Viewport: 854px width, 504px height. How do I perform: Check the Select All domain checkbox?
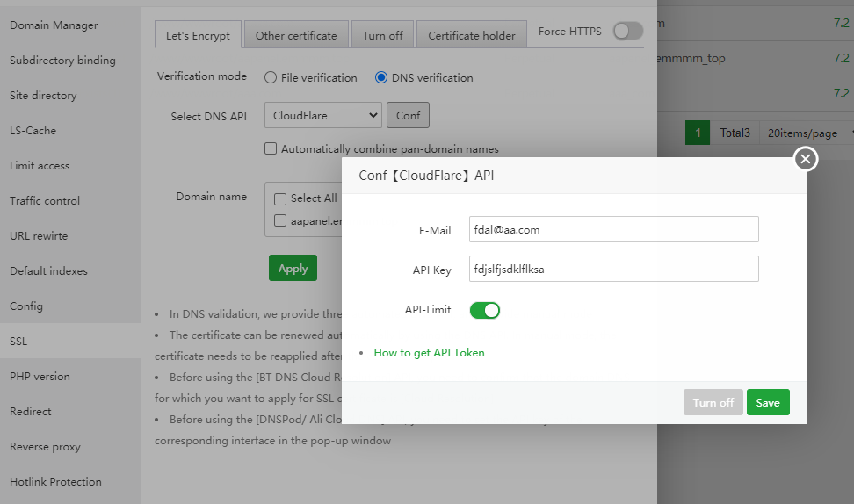click(280, 198)
